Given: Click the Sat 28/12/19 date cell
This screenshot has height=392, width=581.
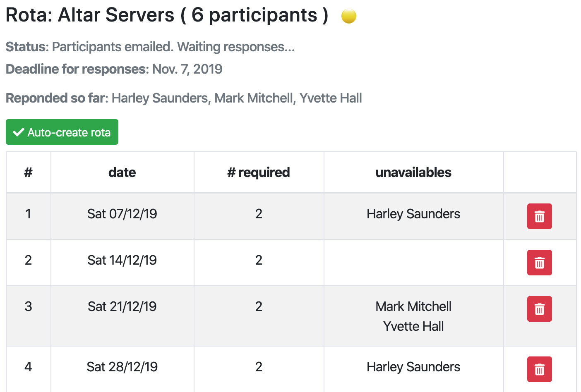Looking at the screenshot, I should point(122,367).
